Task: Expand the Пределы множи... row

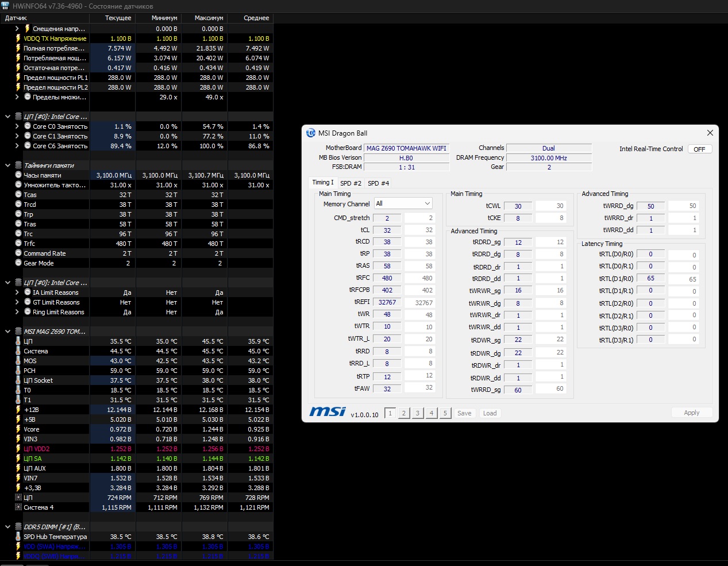Action: pos(17,97)
